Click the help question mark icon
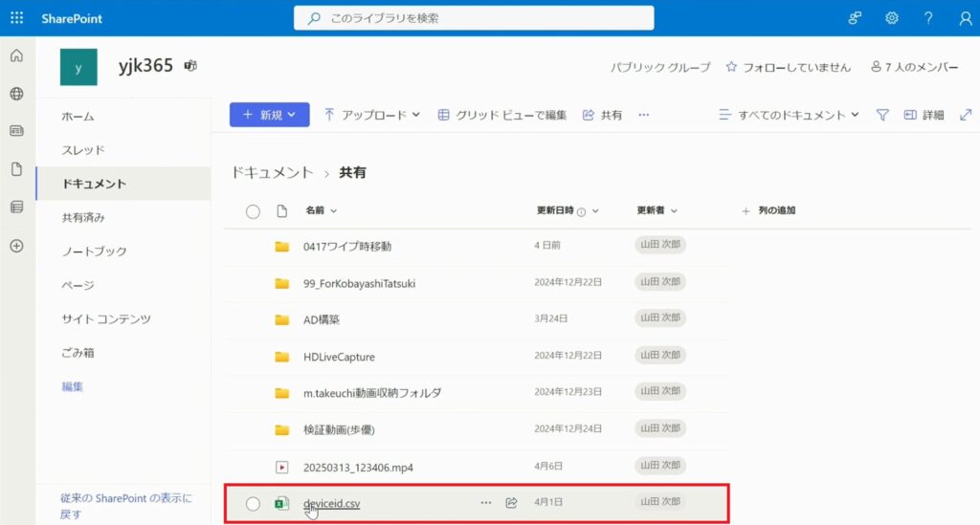This screenshot has width=980, height=525. pyautogui.click(x=927, y=18)
